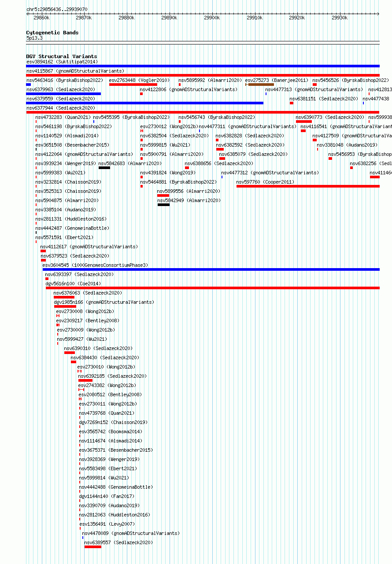Click dgv7269n152 (Chaisson2019) label
The height and width of the screenshot is (564, 392).
pyautogui.click(x=113, y=423)
